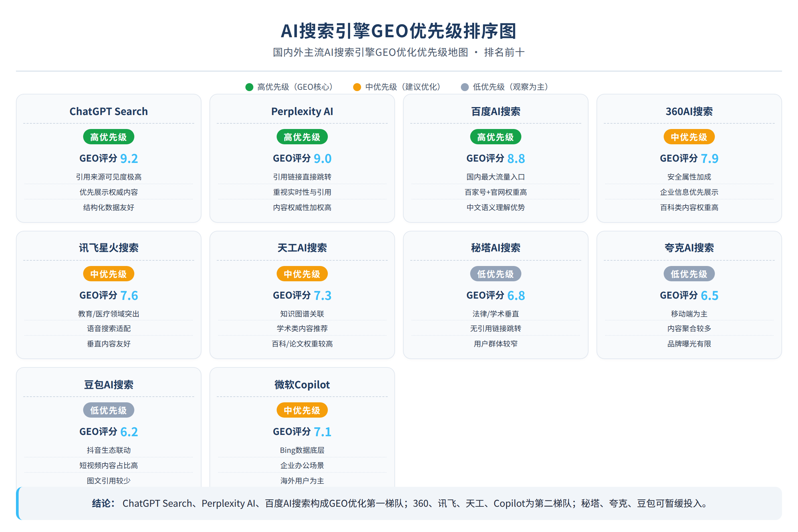Click the line 无引用链接跳转
The image size is (798, 532).
pos(496,329)
